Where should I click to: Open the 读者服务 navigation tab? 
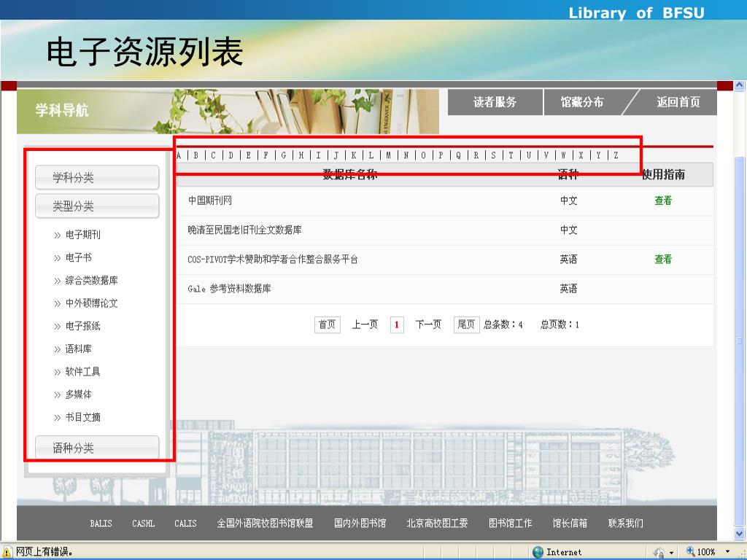click(x=495, y=102)
